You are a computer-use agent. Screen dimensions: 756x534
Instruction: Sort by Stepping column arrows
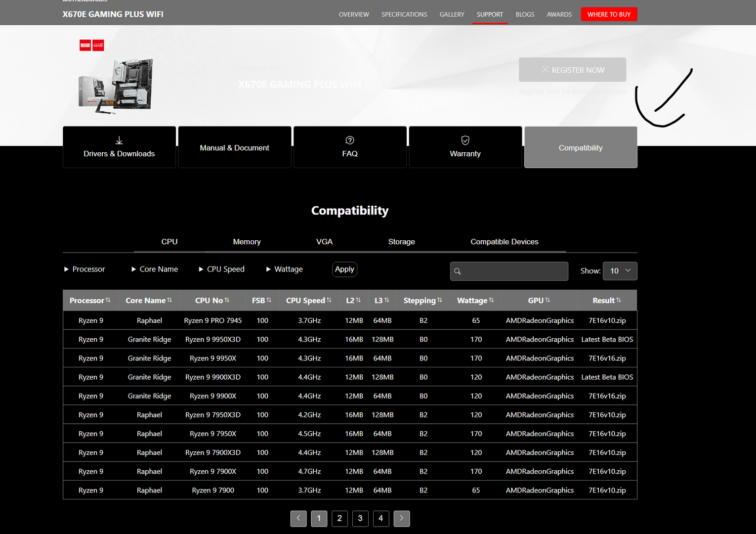tap(440, 300)
